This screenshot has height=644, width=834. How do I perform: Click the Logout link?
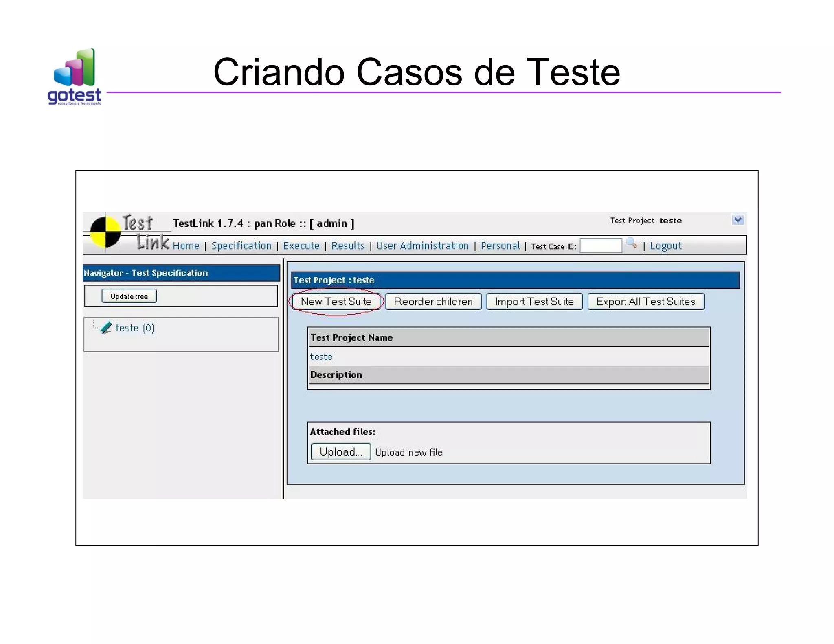665,246
